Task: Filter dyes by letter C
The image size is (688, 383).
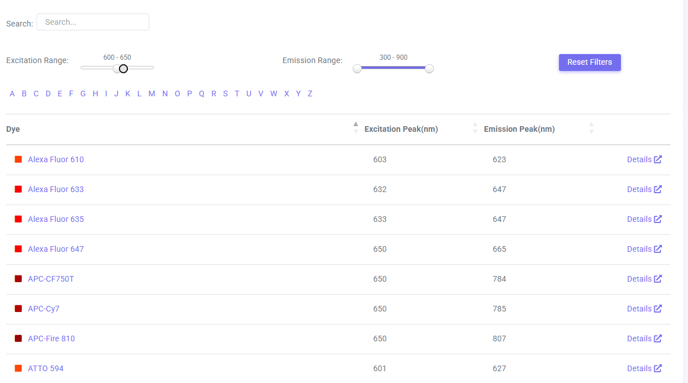Action: (36, 93)
